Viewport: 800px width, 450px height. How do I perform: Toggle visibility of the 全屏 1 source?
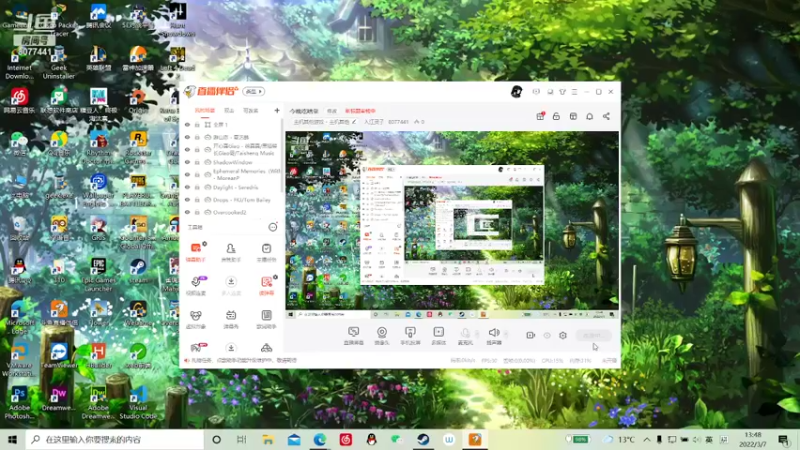tap(187, 124)
